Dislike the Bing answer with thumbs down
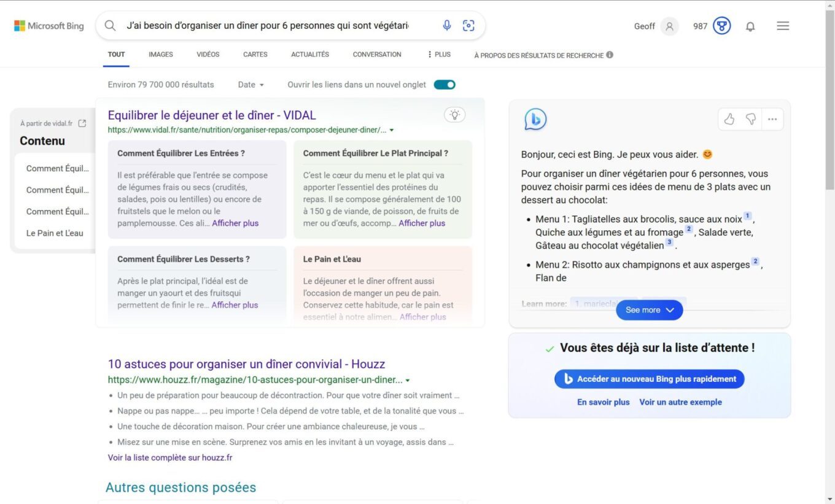 [751, 119]
